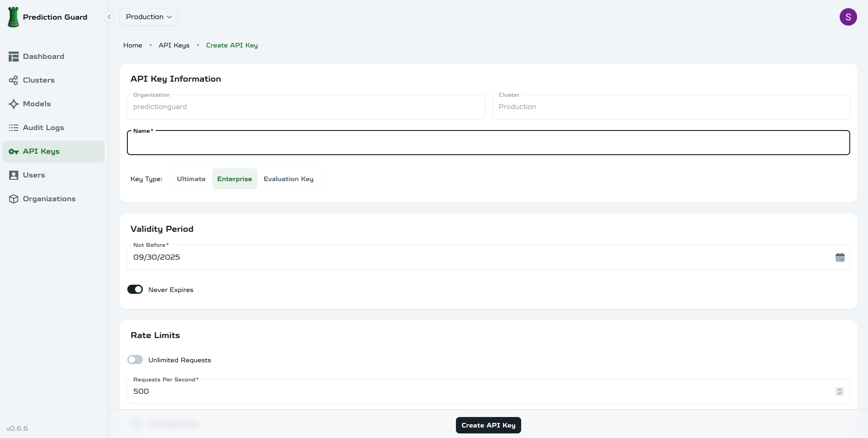
Task: Open the calendar picker for Not Before
Action: tap(840, 257)
